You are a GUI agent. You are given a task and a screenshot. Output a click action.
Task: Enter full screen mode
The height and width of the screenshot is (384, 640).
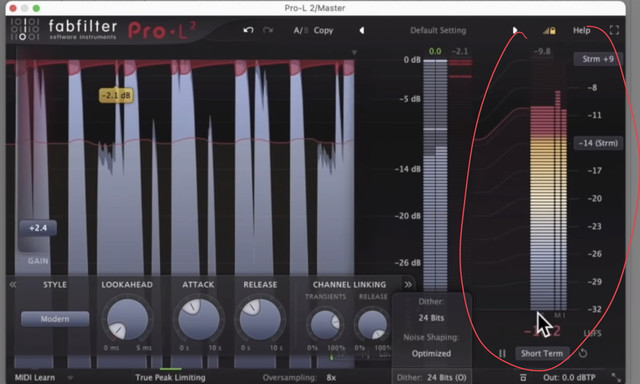614,30
